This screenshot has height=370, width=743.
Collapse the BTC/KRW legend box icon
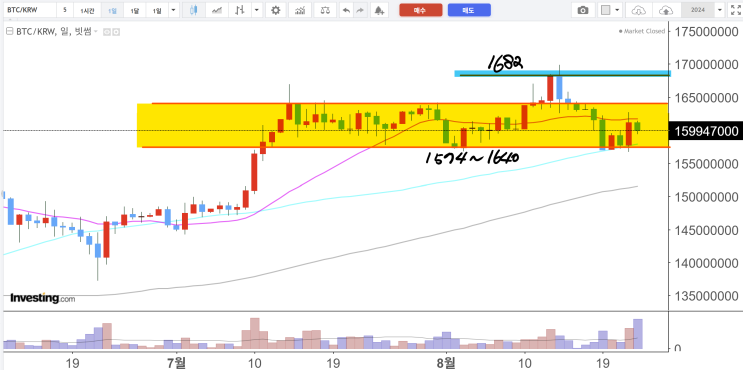[x=9, y=32]
